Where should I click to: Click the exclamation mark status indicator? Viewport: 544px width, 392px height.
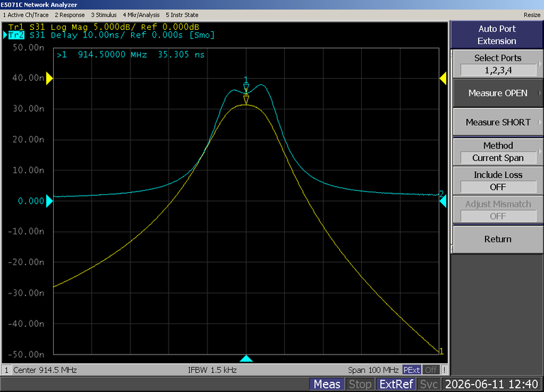pyautogui.click(x=444, y=370)
